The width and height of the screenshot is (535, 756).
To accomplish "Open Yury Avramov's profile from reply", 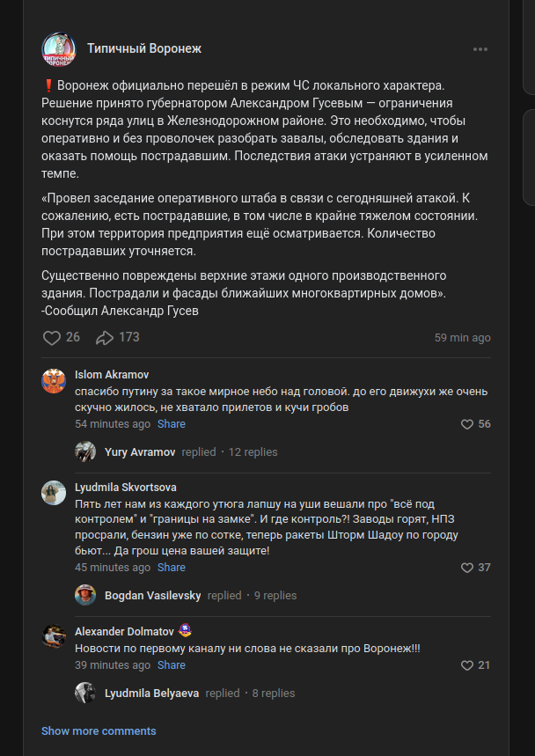I will tap(140, 452).
